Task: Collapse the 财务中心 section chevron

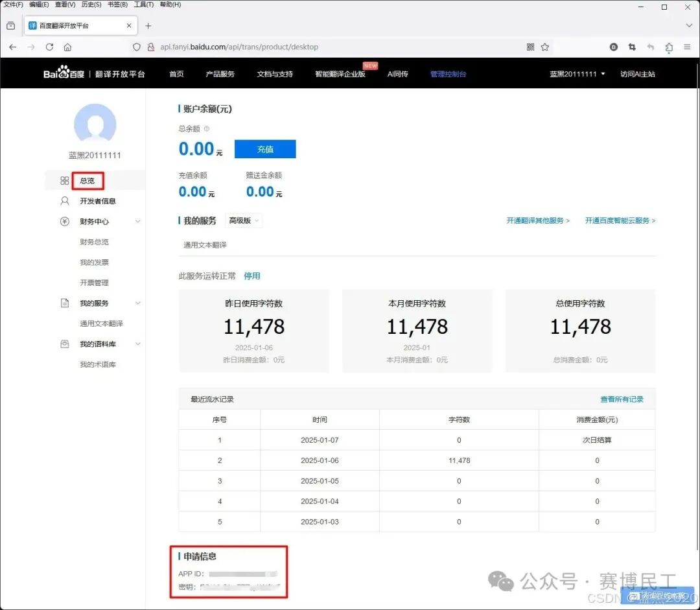Action: coord(138,222)
